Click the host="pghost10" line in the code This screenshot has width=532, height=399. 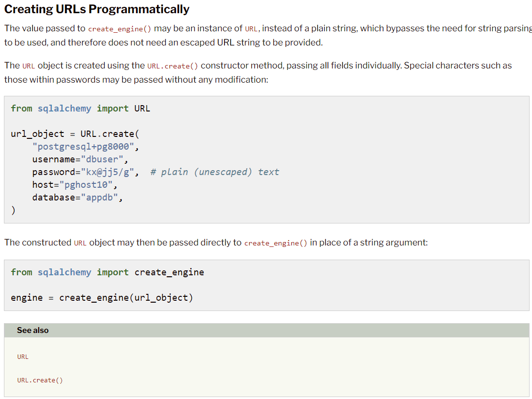tap(75, 185)
